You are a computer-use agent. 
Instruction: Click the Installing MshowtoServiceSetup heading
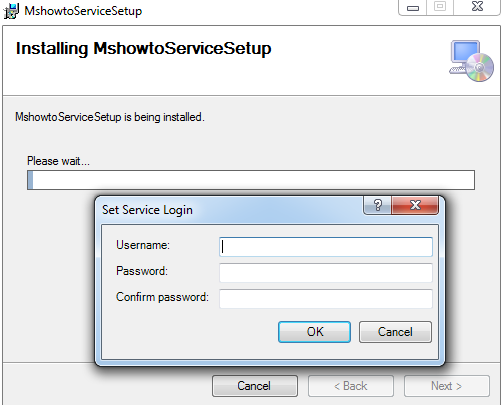point(144,49)
